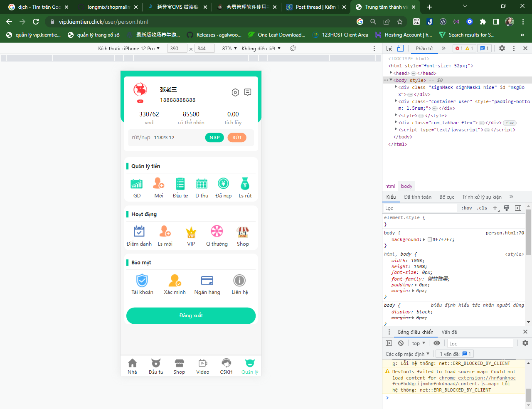Switch to the Vấn đề drawer tab
Screen dimensions: 532x409
[449, 332]
